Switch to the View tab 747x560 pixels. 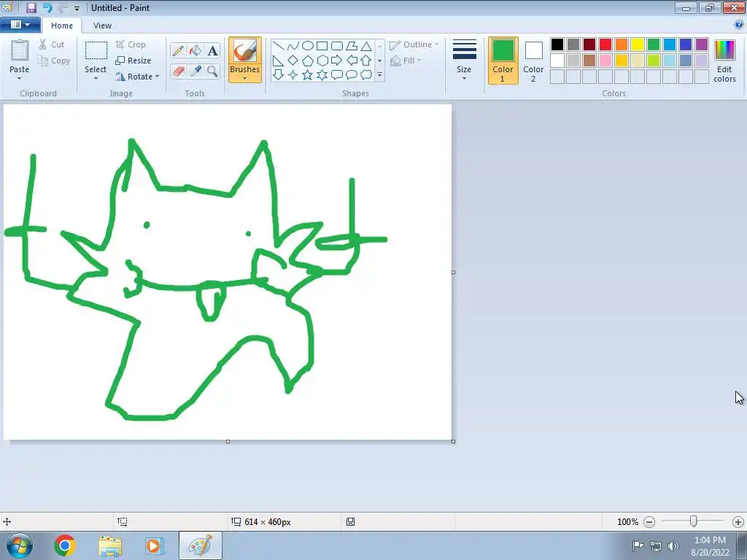point(102,26)
